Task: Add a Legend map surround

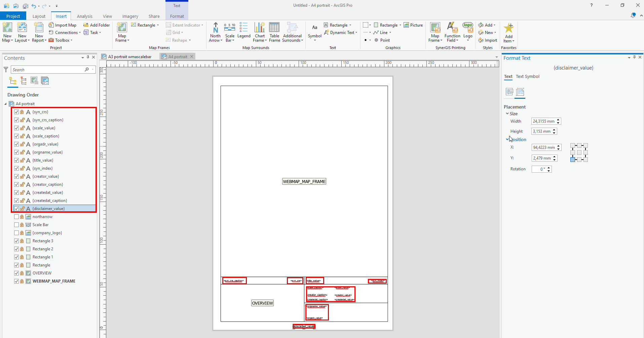Action: 244,32
